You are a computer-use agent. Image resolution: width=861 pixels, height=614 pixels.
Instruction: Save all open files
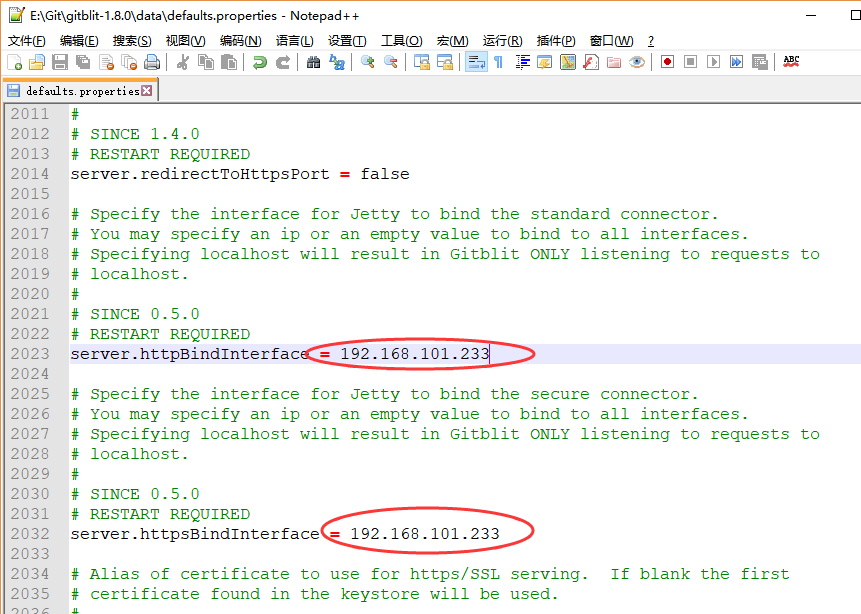(x=83, y=63)
